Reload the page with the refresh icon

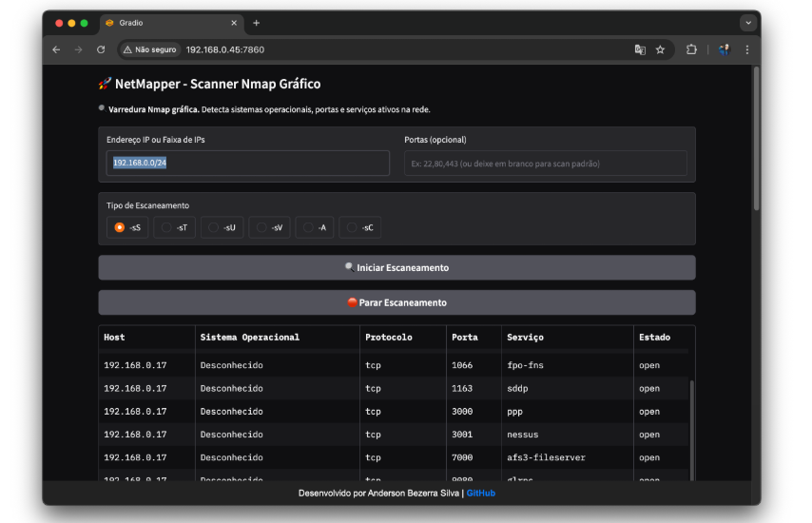(x=101, y=49)
